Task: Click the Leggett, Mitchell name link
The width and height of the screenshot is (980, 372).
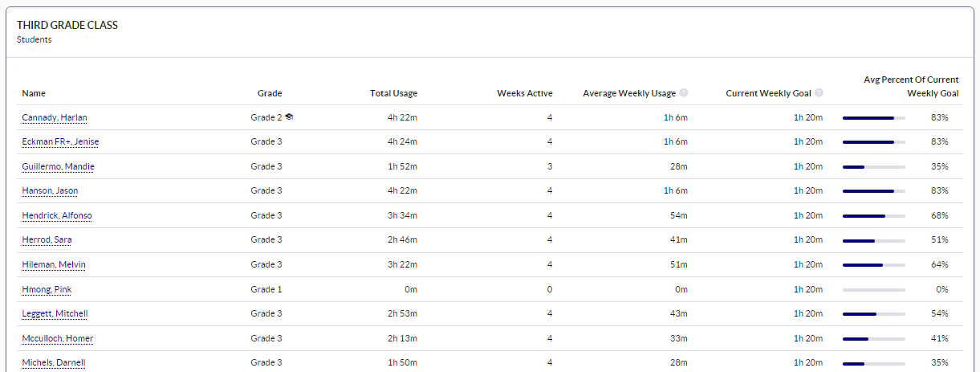Action: [x=55, y=313]
